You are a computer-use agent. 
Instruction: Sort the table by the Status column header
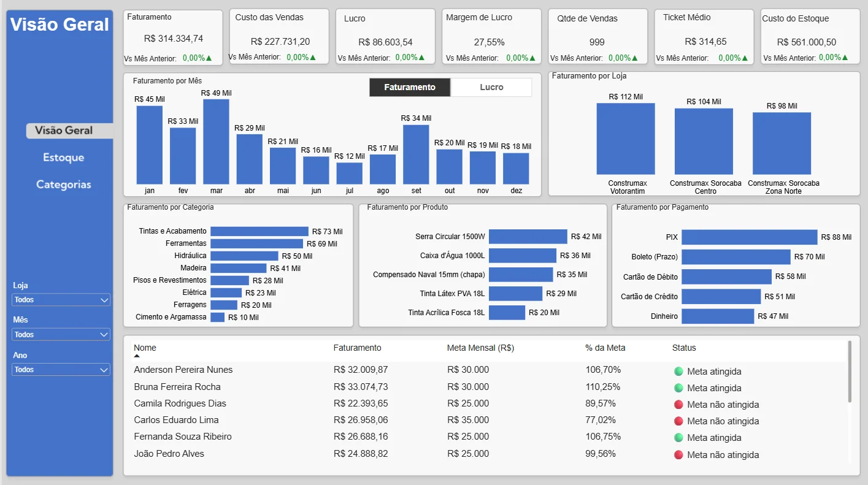684,348
